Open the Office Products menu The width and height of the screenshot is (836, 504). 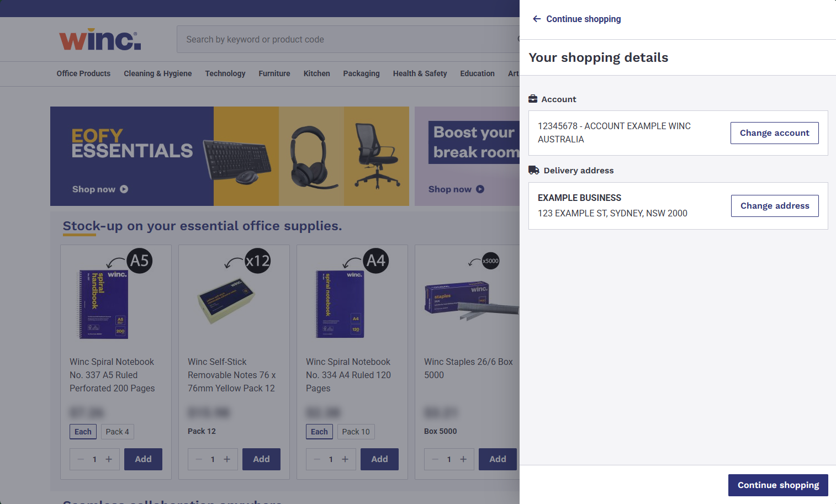(x=83, y=73)
